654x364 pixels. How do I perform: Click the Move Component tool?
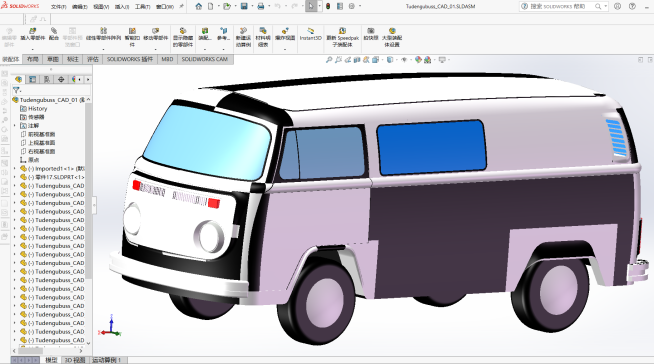click(x=156, y=34)
